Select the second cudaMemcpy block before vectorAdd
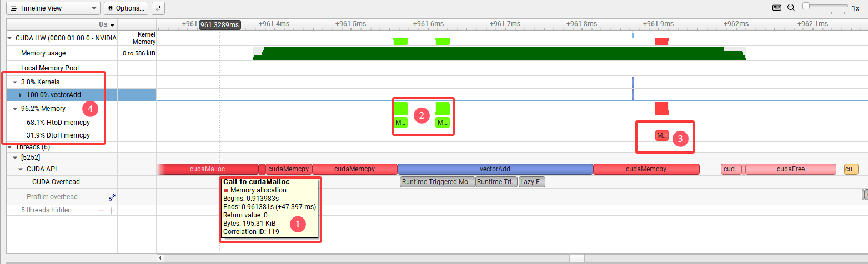 (x=355, y=169)
